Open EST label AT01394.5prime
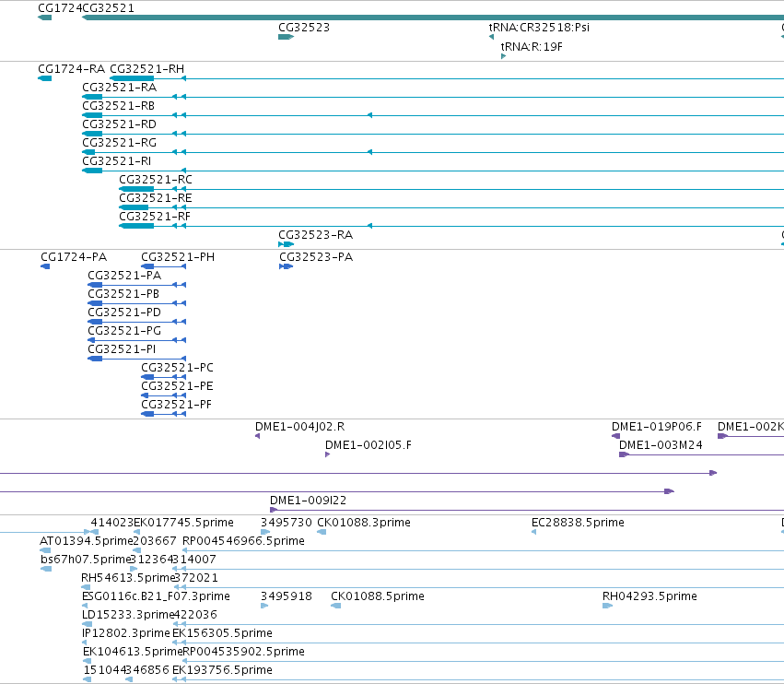Image resolution: width=784 pixels, height=684 pixels. (86, 541)
